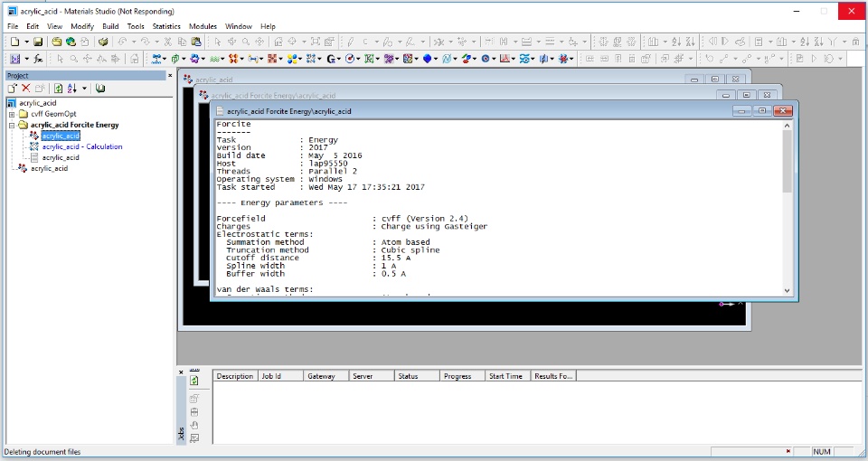868x461 pixels.
Task: Open the Modify menu
Action: pos(82,26)
